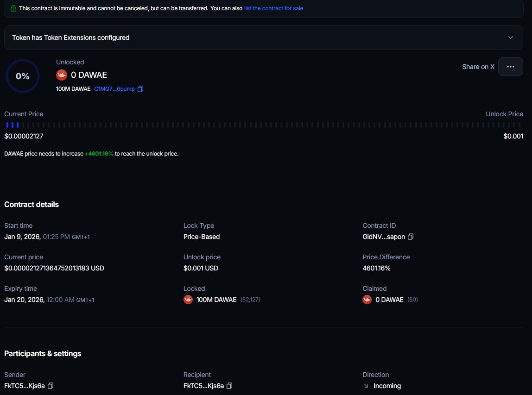Select the GidNV...sapon contract ID text
532x395 pixels.
(x=384, y=237)
